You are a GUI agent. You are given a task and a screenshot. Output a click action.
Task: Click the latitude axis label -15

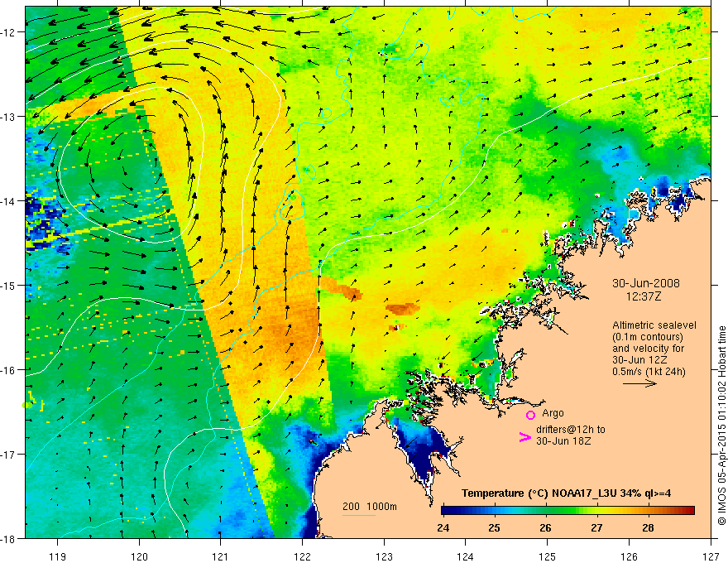(x=10, y=285)
